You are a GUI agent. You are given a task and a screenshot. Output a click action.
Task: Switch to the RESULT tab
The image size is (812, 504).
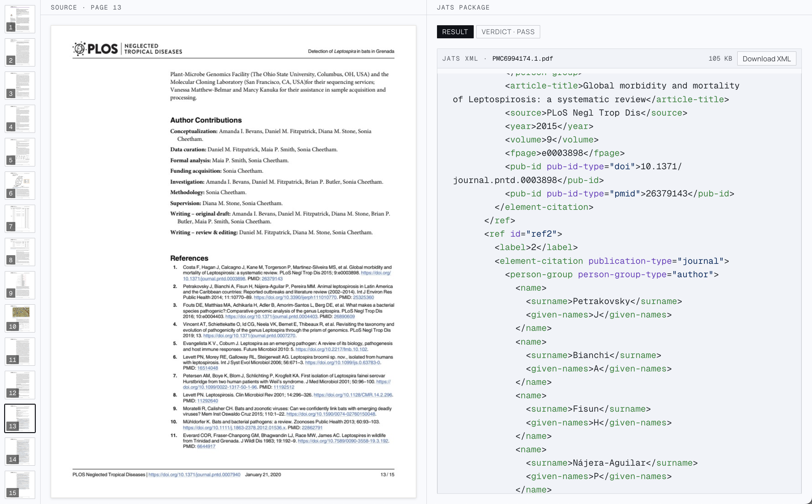coord(455,32)
